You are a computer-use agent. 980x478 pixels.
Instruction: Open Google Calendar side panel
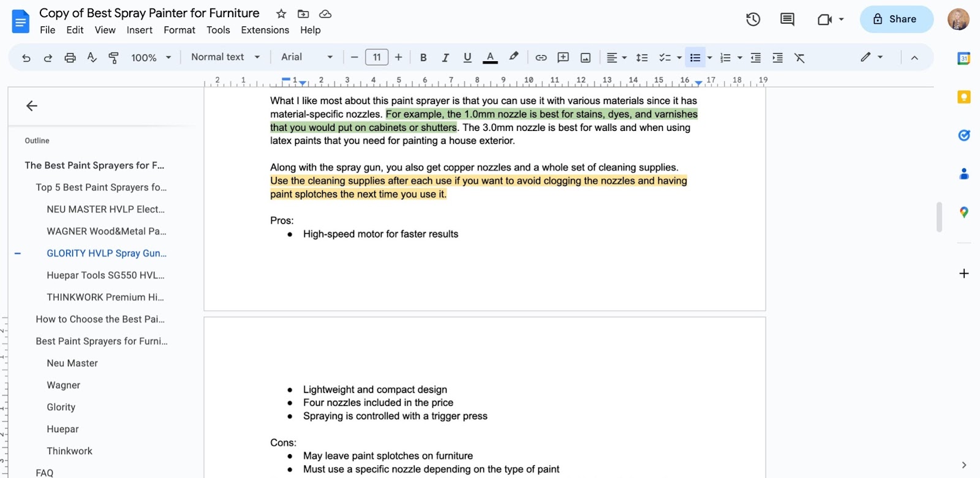963,59
